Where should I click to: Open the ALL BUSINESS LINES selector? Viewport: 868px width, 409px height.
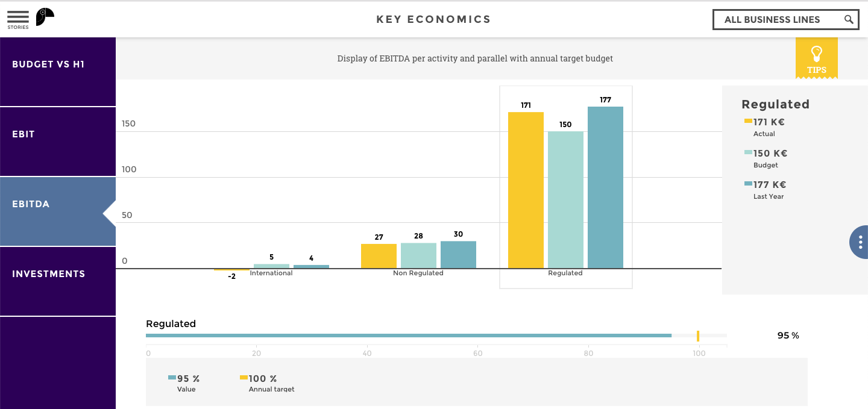click(x=778, y=19)
